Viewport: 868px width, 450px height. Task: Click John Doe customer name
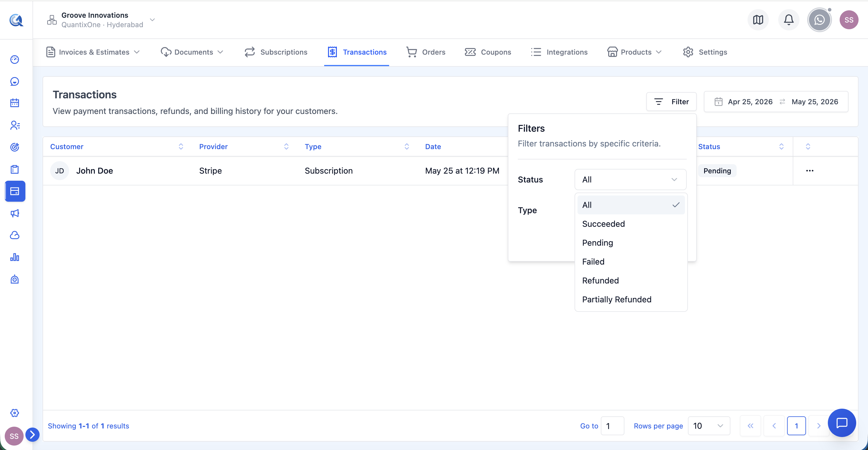click(94, 171)
